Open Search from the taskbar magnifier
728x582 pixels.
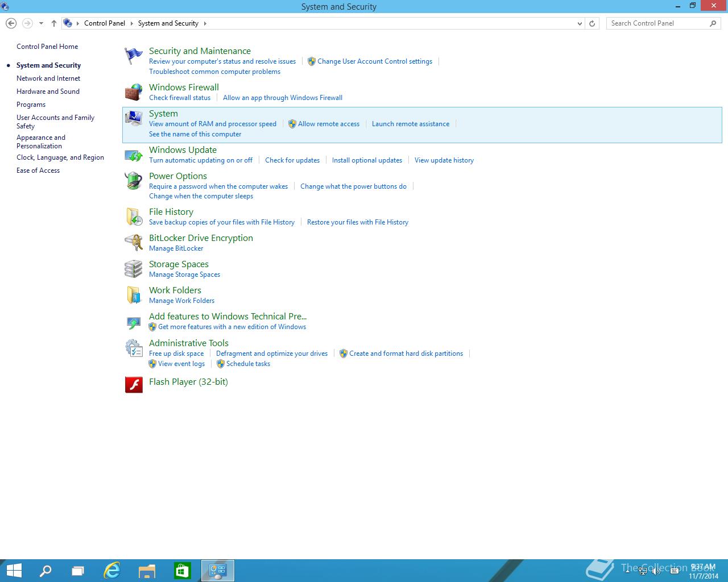[x=45, y=571]
